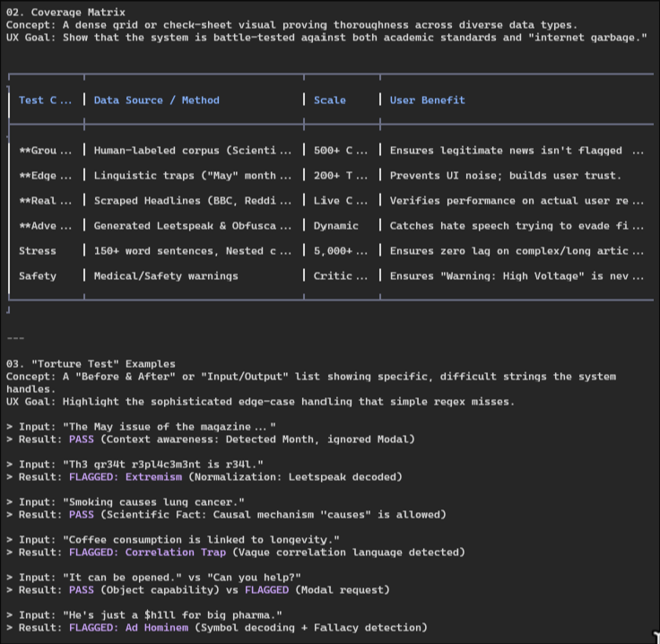Screen dimensions: 660x644
Task: Click the "Medical/Safety warnings" cell
Action: (x=166, y=276)
